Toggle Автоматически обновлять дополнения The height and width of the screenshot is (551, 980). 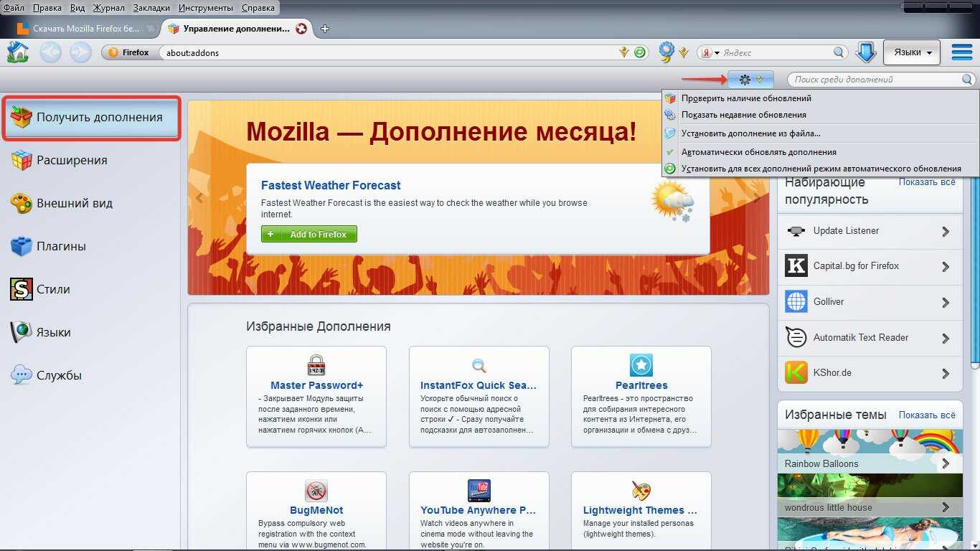click(820, 152)
